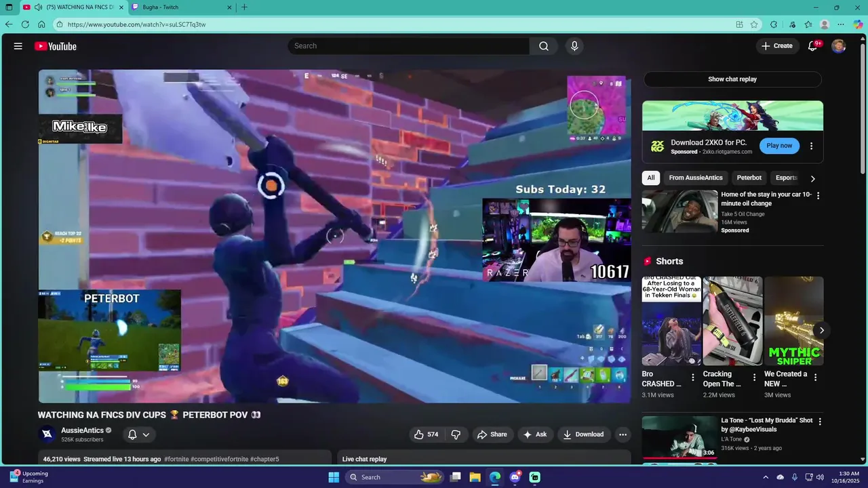Image resolution: width=868 pixels, height=488 pixels.
Task: Click the Share button
Action: pyautogui.click(x=492, y=434)
